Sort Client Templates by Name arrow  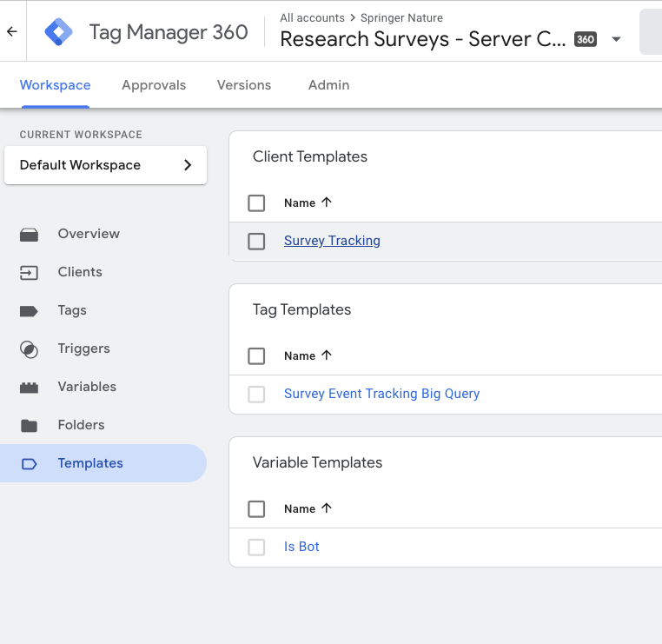tap(327, 202)
